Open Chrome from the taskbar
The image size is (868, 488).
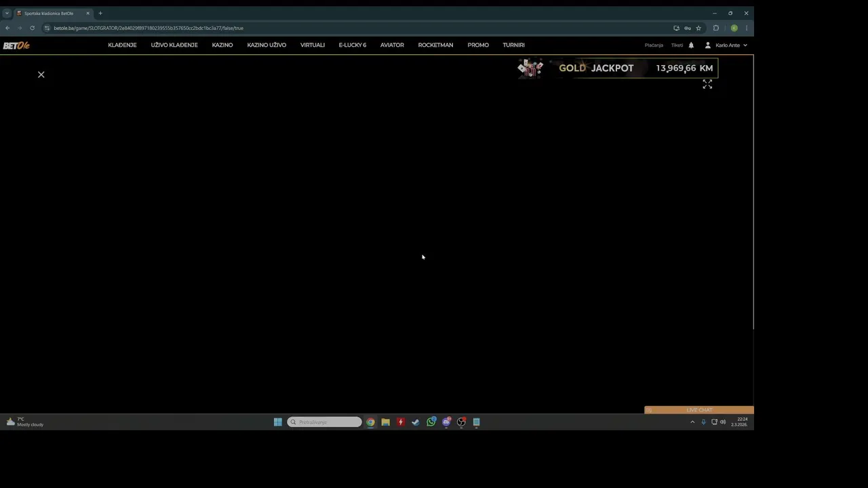pyautogui.click(x=370, y=422)
